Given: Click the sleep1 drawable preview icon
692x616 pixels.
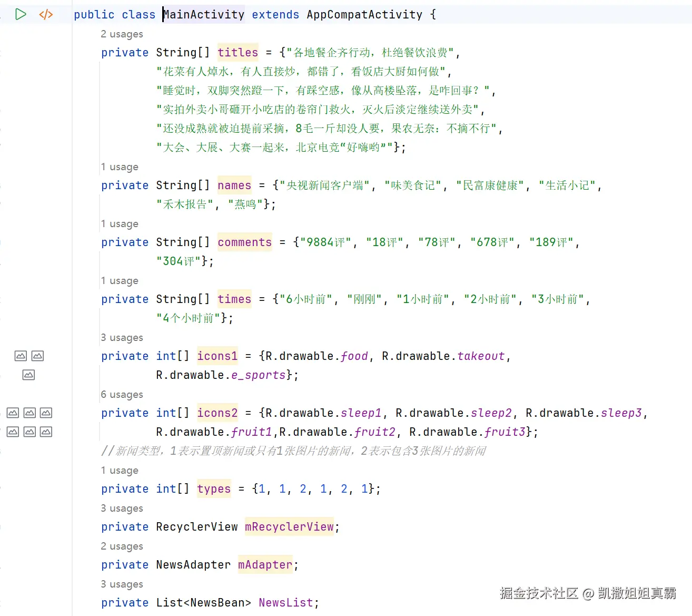Looking at the screenshot, I should tap(13, 413).
